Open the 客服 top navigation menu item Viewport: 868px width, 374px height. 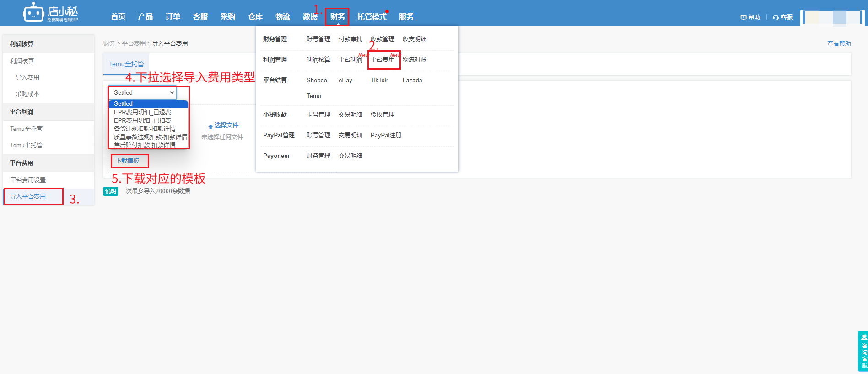200,16
